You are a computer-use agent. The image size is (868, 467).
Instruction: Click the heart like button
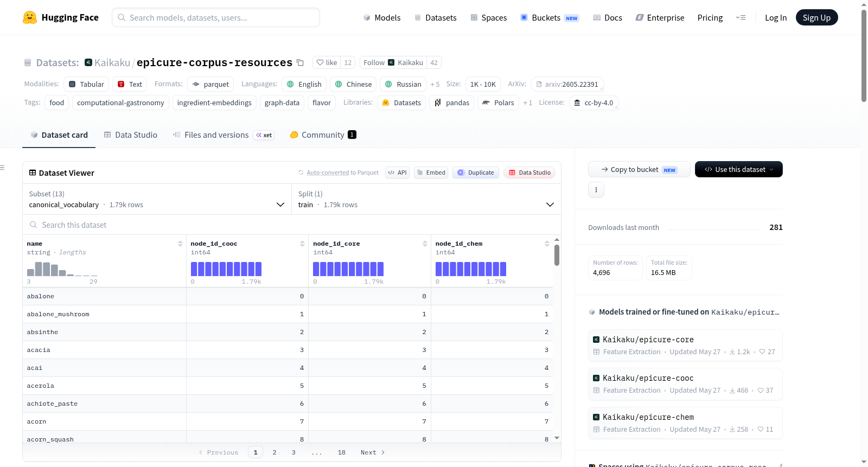pyautogui.click(x=327, y=62)
